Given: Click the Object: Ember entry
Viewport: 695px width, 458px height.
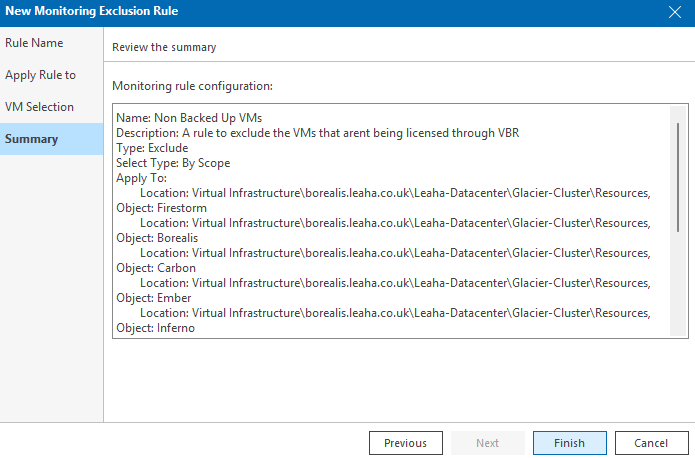Looking at the screenshot, I should (x=154, y=298).
